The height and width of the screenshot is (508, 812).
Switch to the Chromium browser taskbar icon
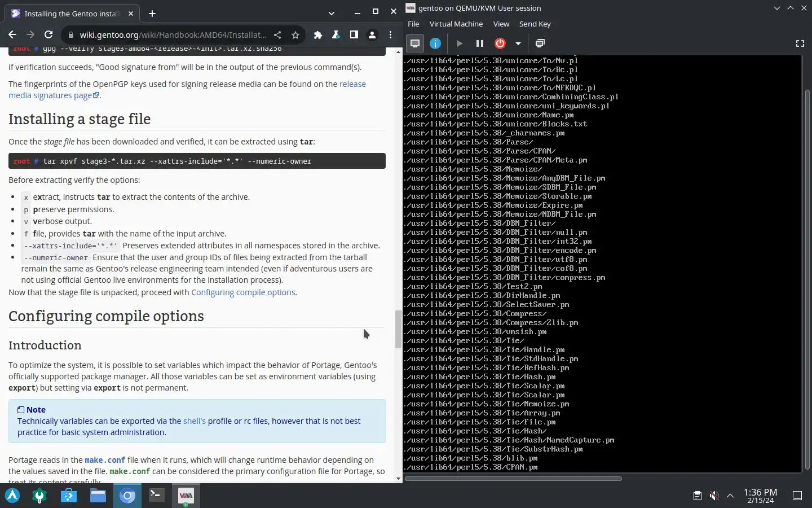pos(127,496)
